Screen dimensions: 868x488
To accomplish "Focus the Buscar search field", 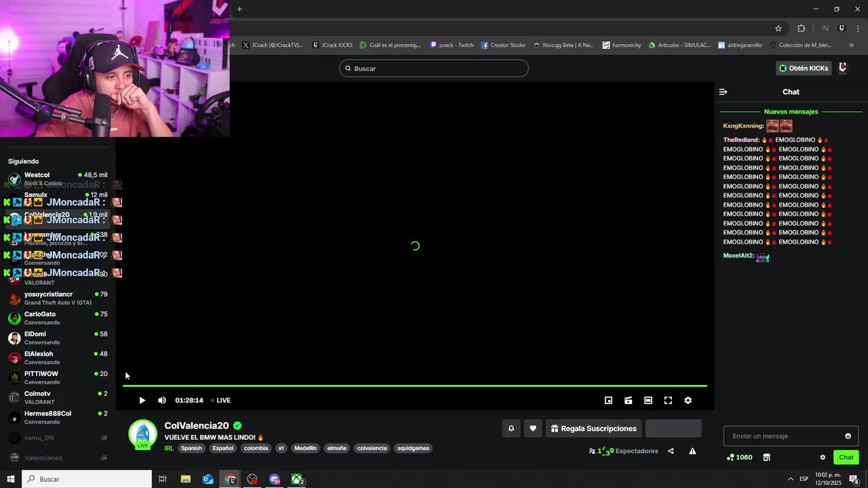I will [434, 68].
